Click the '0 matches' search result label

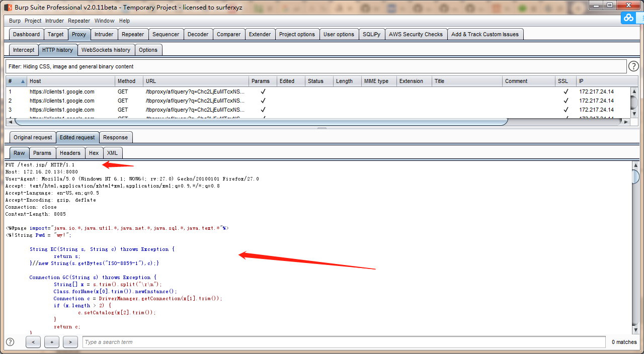624,342
